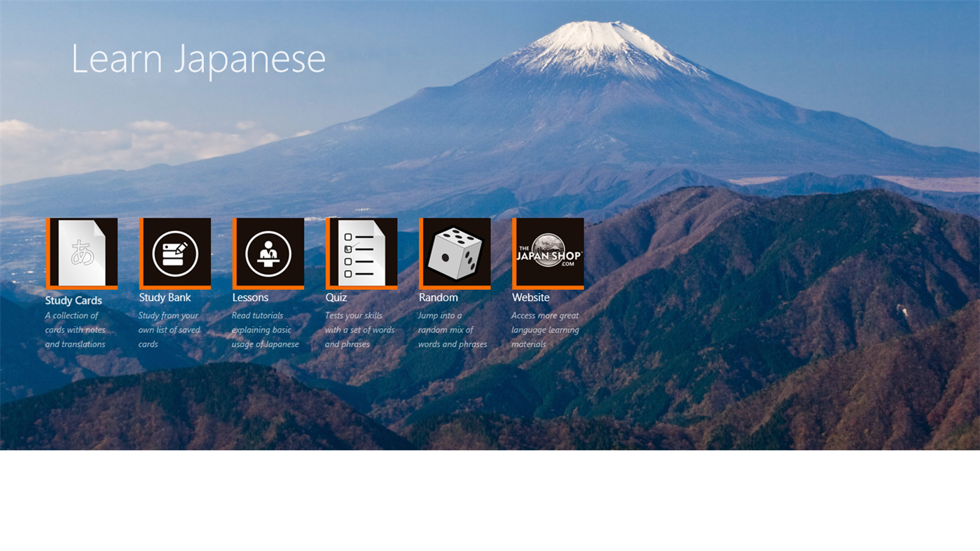The width and height of the screenshot is (980, 551).
Task: Click "Jump into a random mix of words"
Action: (x=452, y=329)
